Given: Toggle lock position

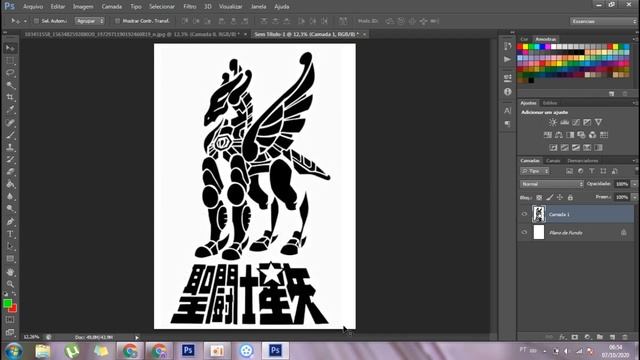Looking at the screenshot, I should click(560, 198).
